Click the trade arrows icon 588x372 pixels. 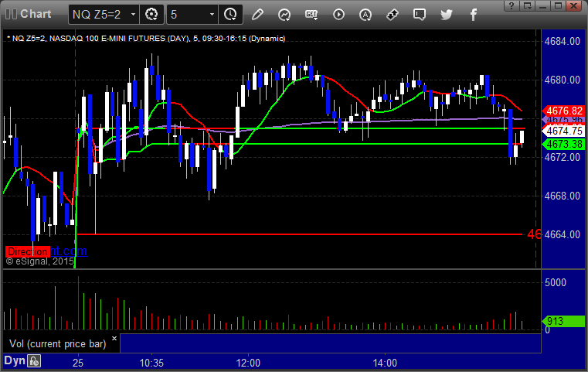[393, 15]
